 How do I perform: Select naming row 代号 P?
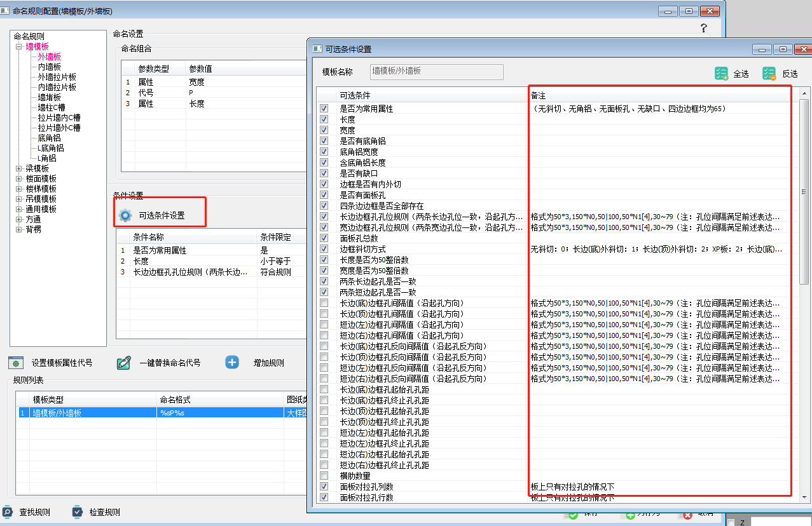(x=214, y=93)
